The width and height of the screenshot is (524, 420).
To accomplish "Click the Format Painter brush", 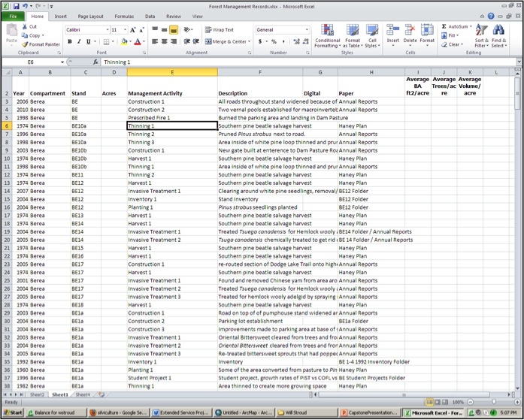I will click(x=24, y=44).
